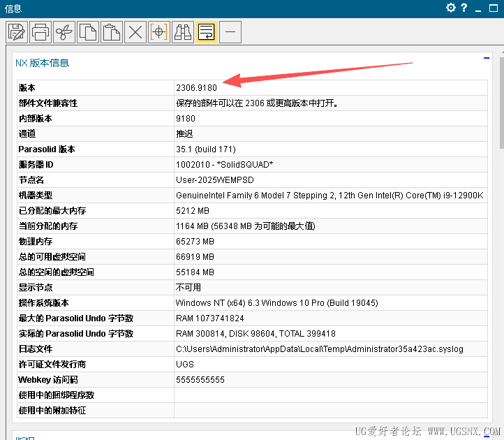The image size is (504, 440).
Task: Select display node value 不可用
Action: [188, 288]
